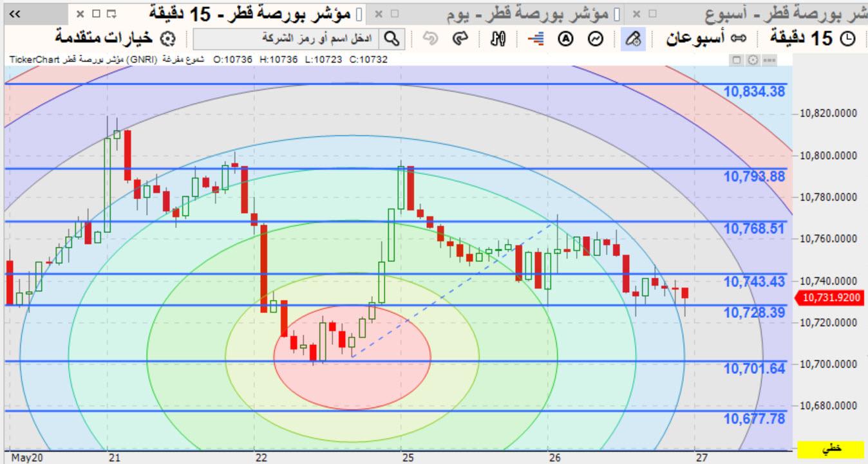
Task: Click the L:10723 low value
Action: pos(324,60)
